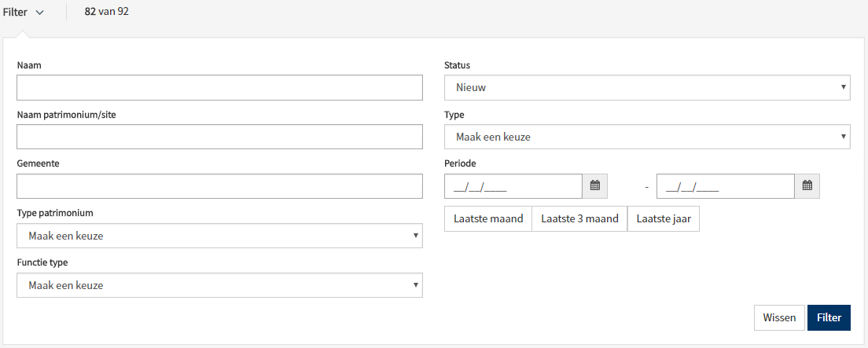Click the Naam input field

pyautogui.click(x=219, y=88)
